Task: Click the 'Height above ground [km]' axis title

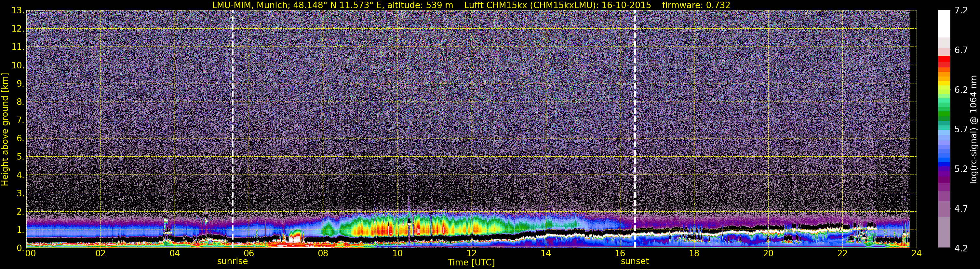Action: coord(5,130)
